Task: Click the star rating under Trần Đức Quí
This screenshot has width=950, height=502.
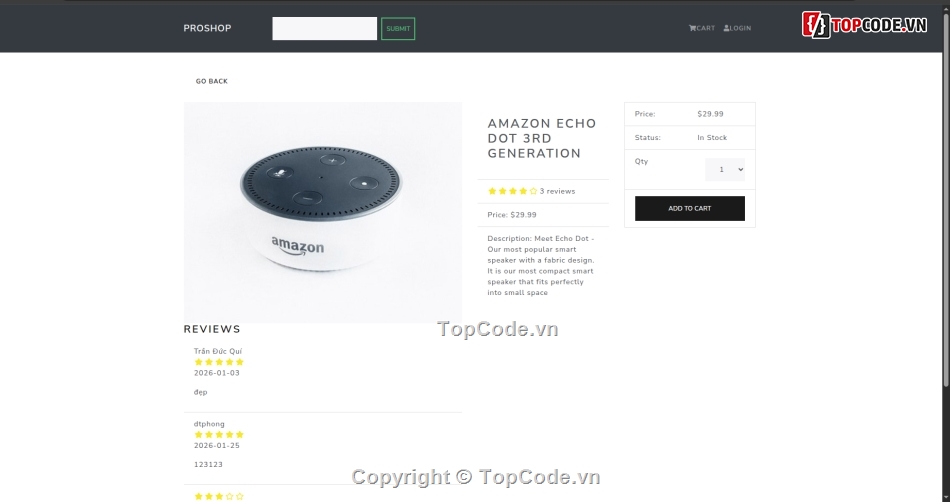Action: pyautogui.click(x=219, y=362)
